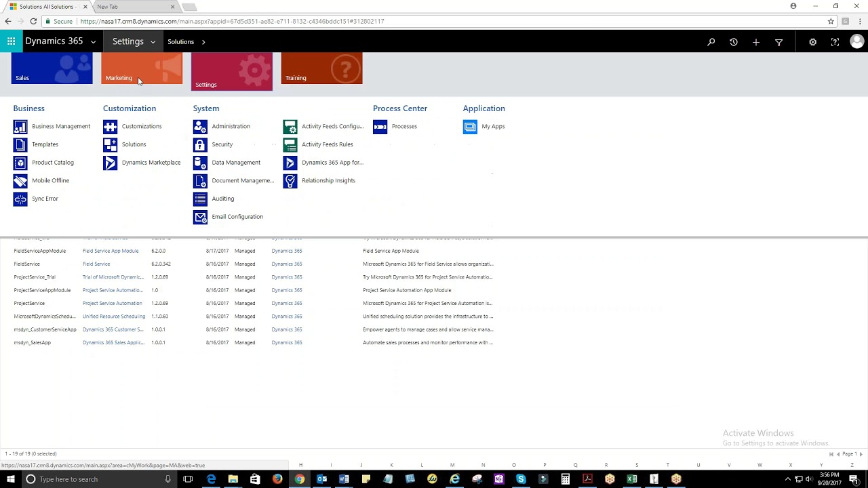Open the full screen focus icon in nav bar
Image resolution: width=868 pixels, height=488 pixels.
pos(835,42)
